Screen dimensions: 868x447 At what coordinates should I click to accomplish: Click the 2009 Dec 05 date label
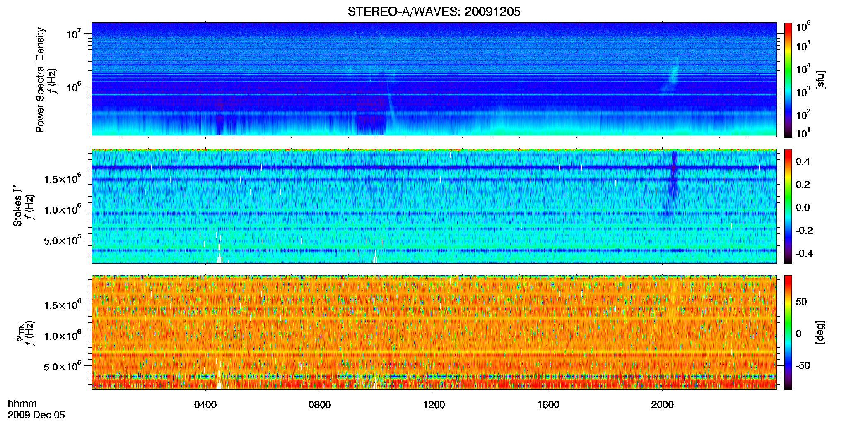[36, 415]
